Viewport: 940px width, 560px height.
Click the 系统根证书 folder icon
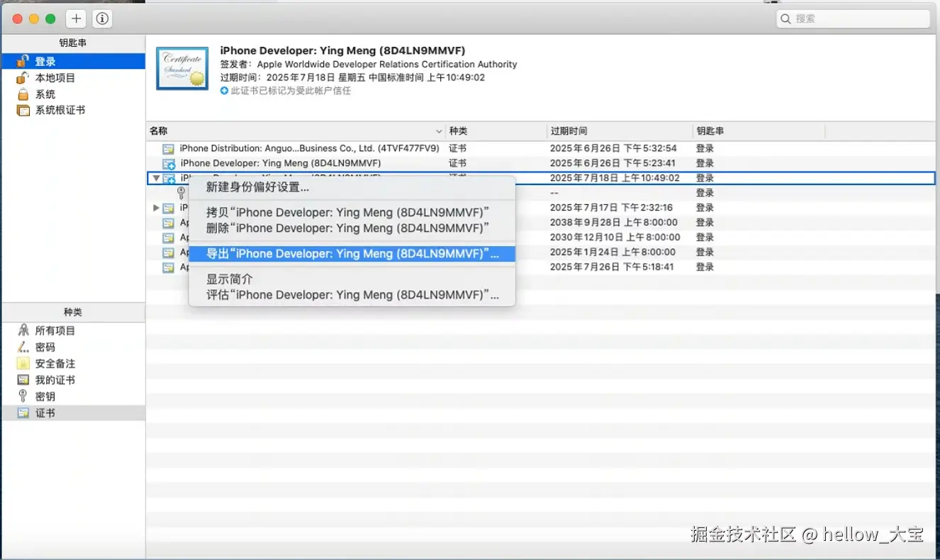click(x=23, y=111)
